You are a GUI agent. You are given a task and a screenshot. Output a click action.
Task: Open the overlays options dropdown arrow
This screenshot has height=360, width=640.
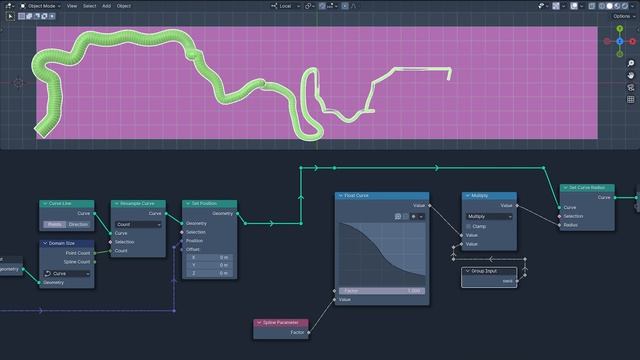(582, 6)
